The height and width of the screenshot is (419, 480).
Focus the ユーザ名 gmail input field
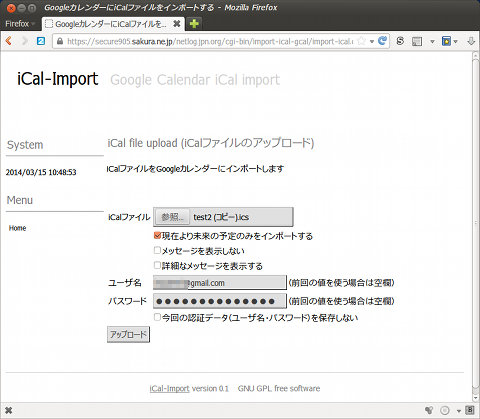[220, 283]
